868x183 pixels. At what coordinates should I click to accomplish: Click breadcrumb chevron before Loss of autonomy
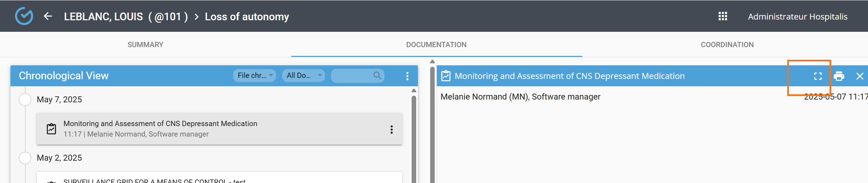click(x=197, y=17)
